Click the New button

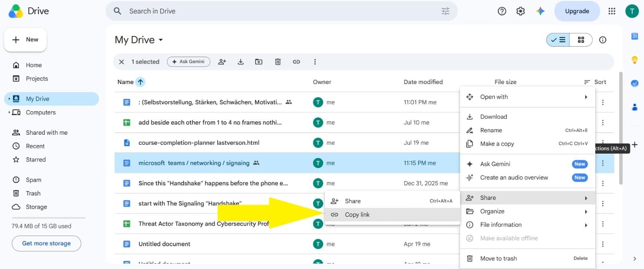click(25, 40)
